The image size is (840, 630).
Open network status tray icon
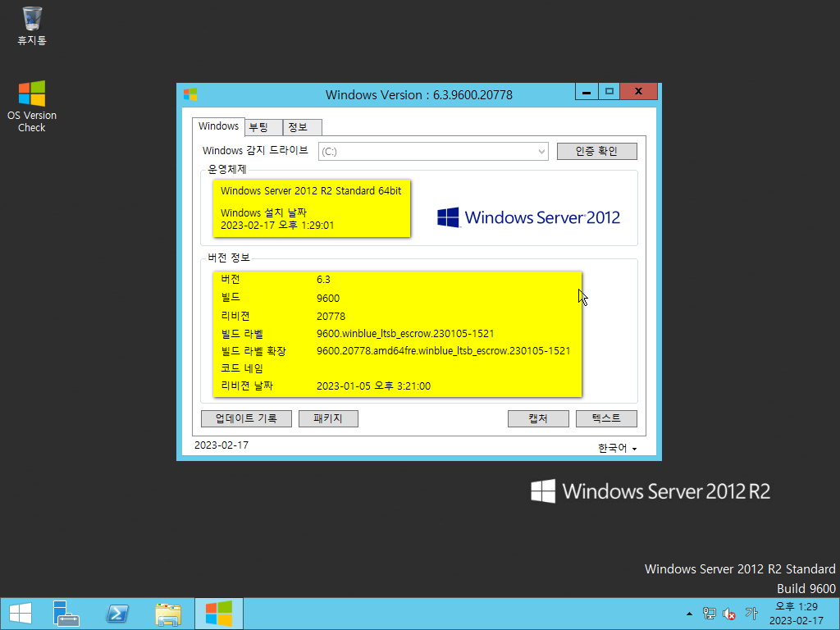point(710,614)
